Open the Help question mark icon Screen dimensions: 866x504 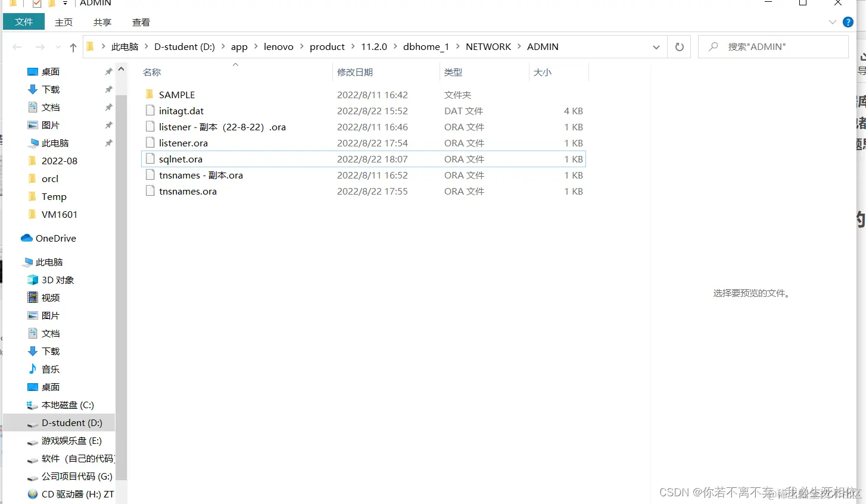pos(848,22)
